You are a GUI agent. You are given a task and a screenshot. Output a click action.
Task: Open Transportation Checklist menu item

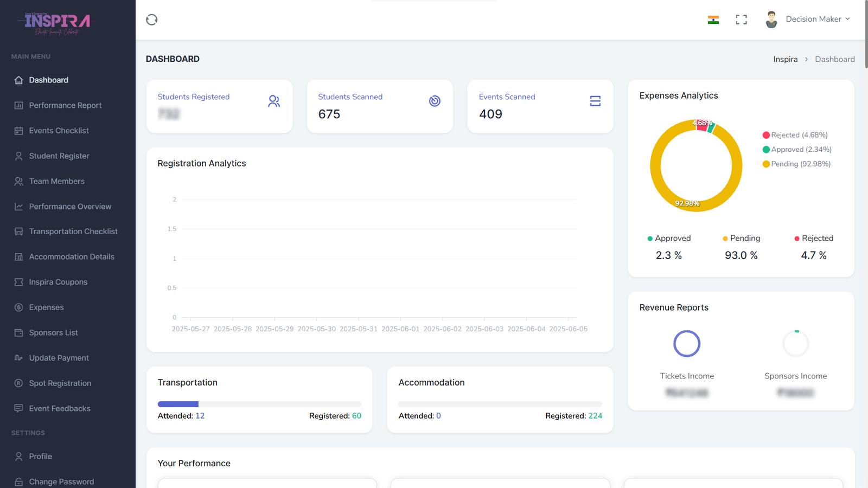73,232
